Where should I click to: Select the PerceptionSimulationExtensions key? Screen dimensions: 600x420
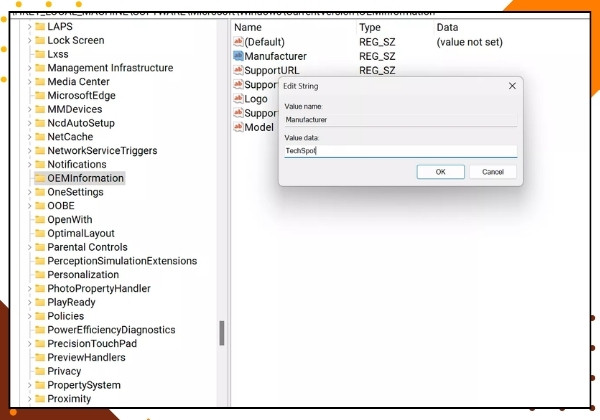(x=122, y=261)
